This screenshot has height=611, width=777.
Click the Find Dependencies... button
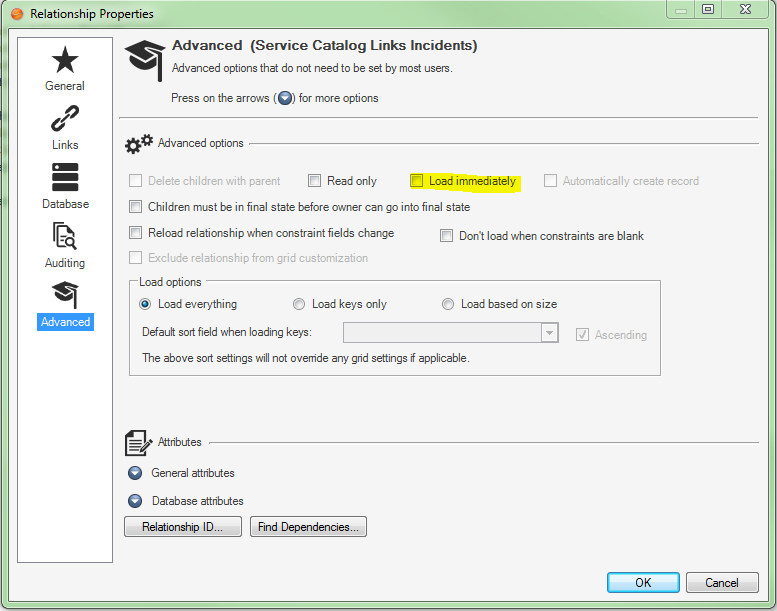(308, 527)
